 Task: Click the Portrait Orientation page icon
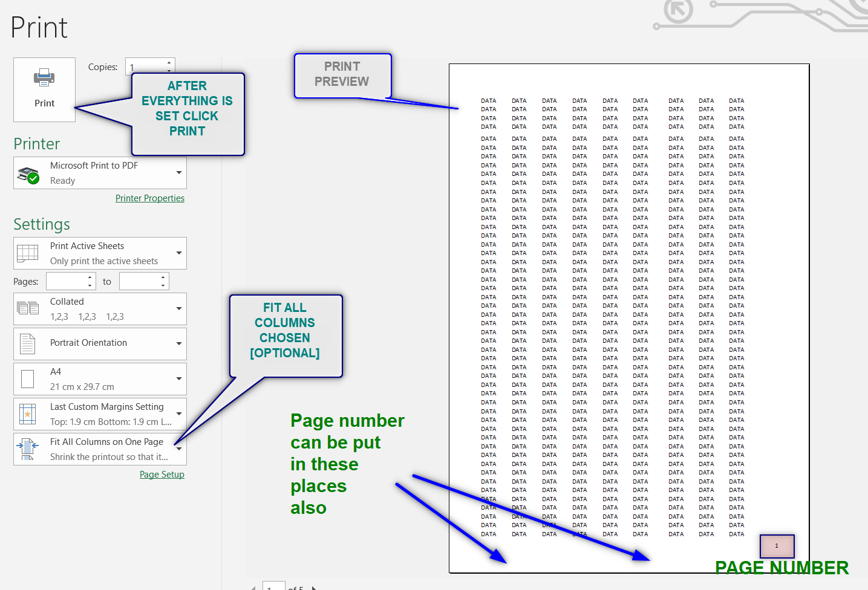(x=28, y=343)
